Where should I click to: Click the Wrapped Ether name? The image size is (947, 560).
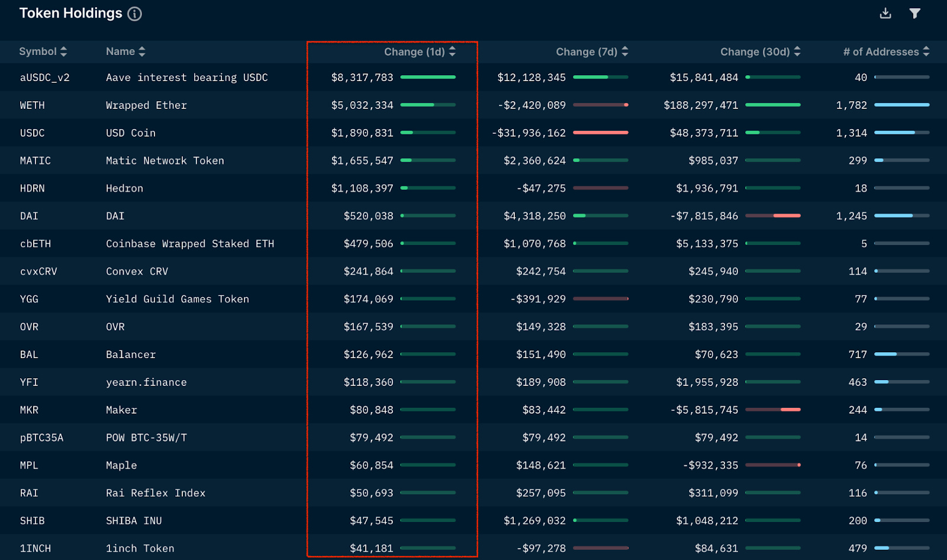coord(146,105)
